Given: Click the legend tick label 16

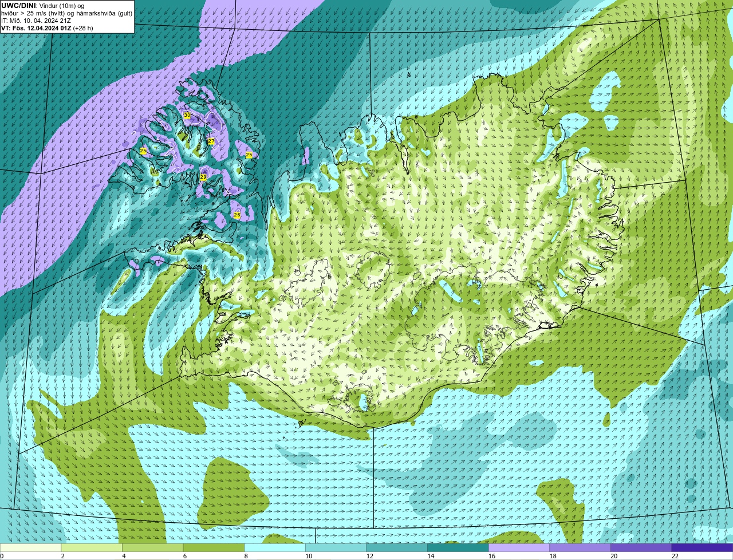Looking at the screenshot, I should [492, 556].
